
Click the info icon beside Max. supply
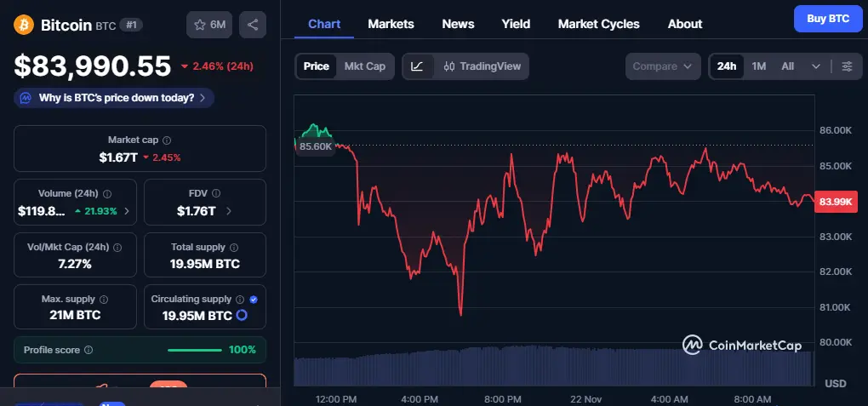coord(104,300)
